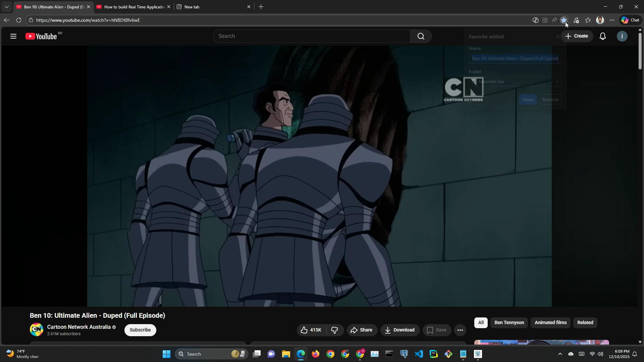
Task: Download the video
Action: coord(399,330)
